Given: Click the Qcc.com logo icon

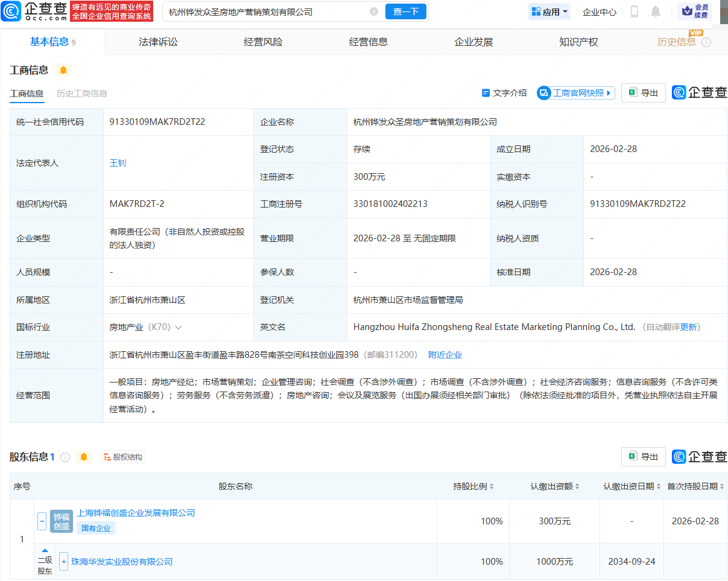Looking at the screenshot, I should pyautogui.click(x=13, y=11).
